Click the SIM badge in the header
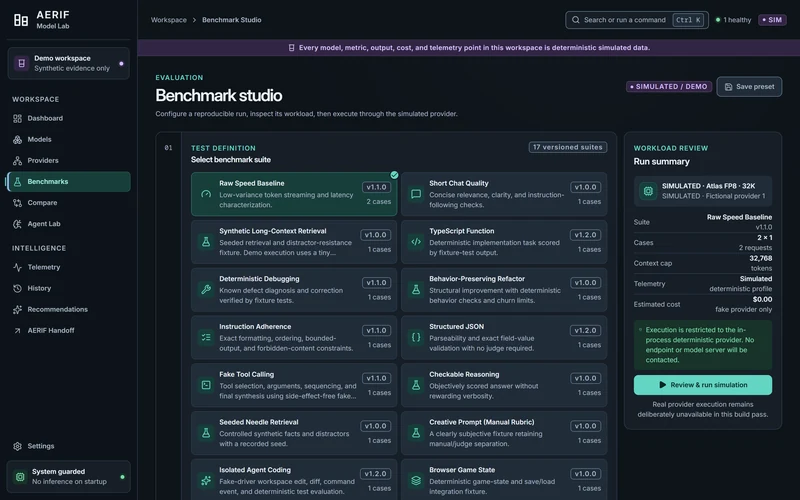This screenshot has width=800, height=500. tap(771, 20)
